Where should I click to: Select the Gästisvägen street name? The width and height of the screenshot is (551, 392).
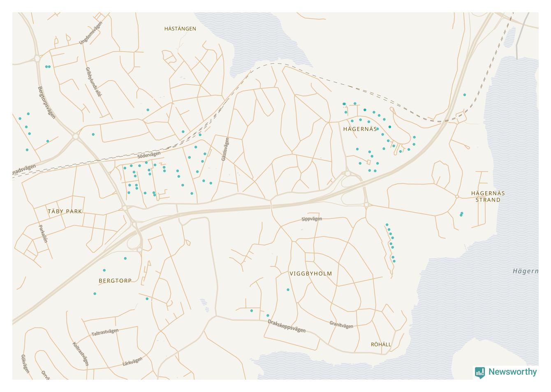225,149
